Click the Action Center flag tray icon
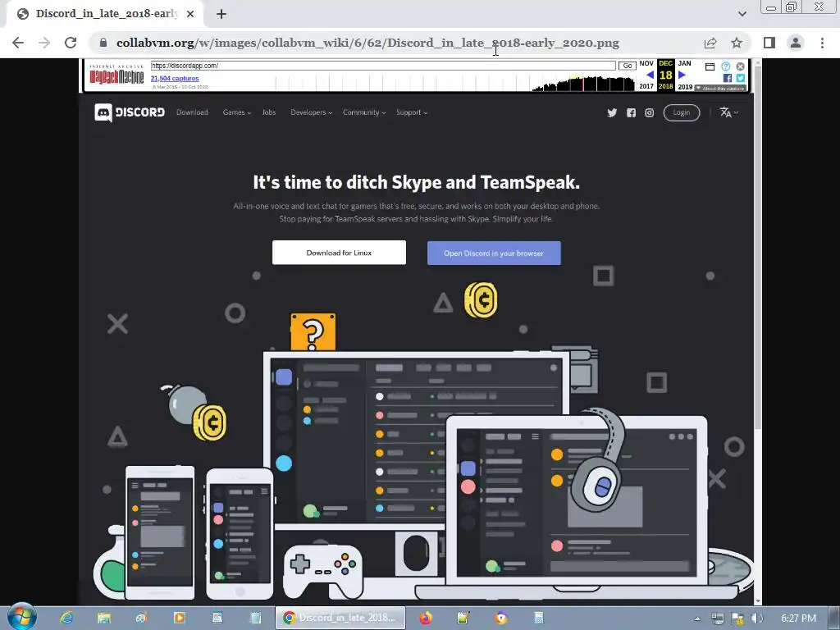Screen dimensions: 840x630 (737, 619)
